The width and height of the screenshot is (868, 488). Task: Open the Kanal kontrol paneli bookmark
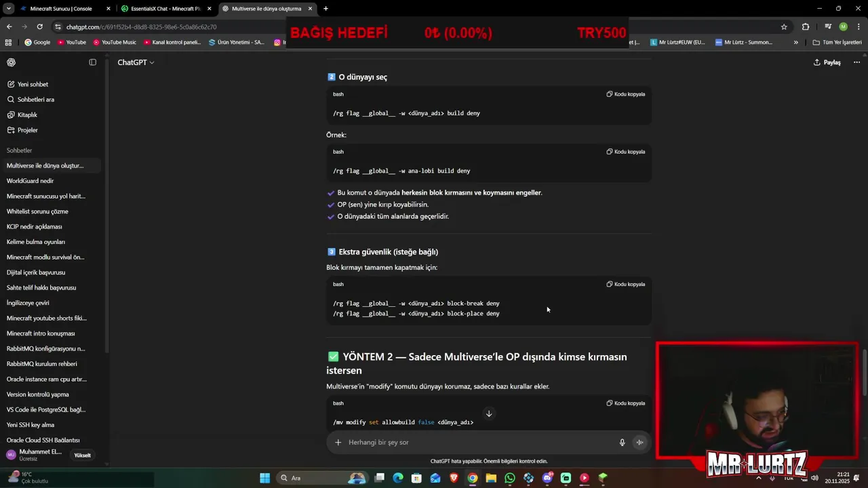point(172,42)
